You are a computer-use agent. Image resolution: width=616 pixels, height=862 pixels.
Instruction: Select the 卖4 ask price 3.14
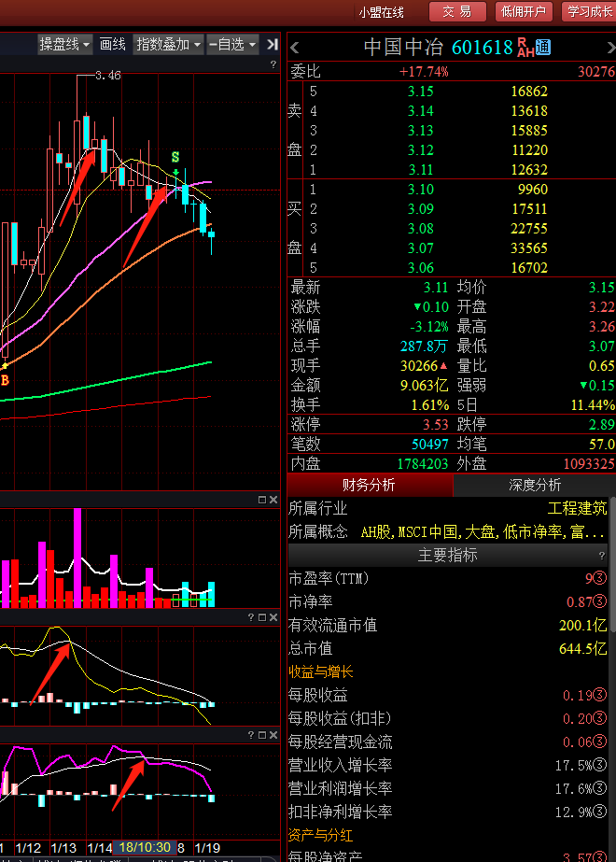(x=420, y=111)
